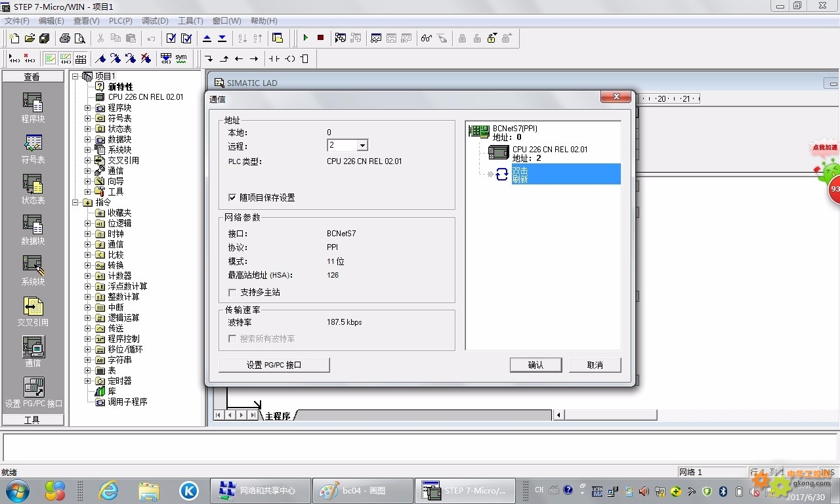
Task: Switch to bc04 - 画图 taskbar window
Action: pyautogui.click(x=363, y=490)
